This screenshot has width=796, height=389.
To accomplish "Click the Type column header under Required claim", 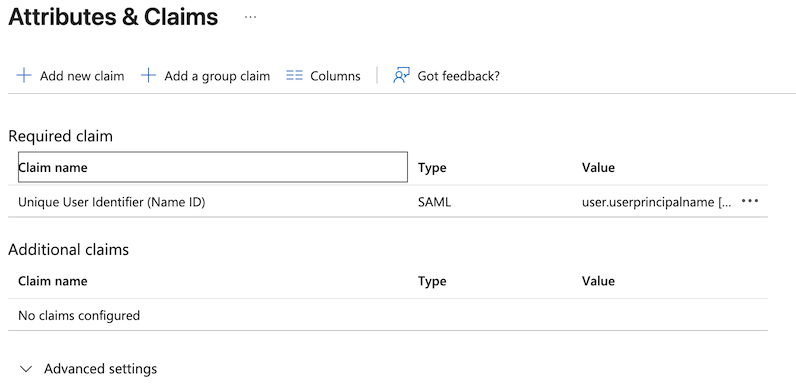I will pos(432,168).
